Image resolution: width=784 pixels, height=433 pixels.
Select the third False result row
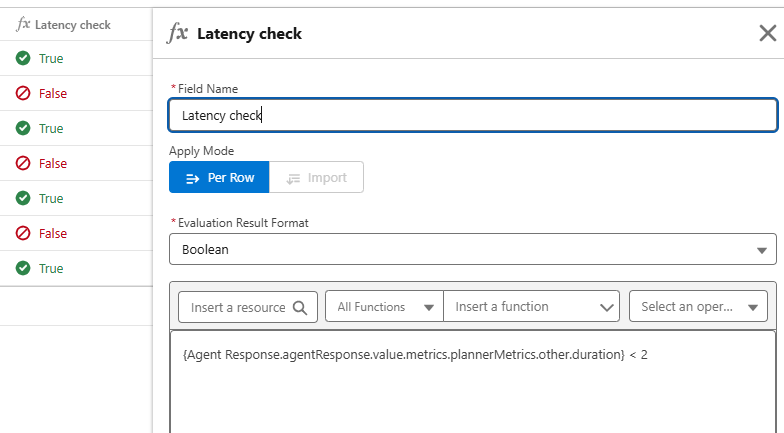point(52,233)
